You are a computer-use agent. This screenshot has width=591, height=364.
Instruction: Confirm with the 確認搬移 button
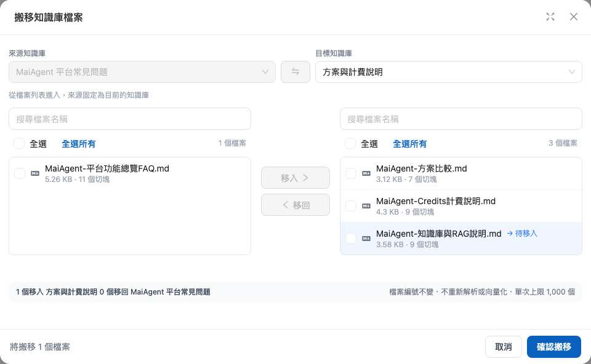pos(554,347)
